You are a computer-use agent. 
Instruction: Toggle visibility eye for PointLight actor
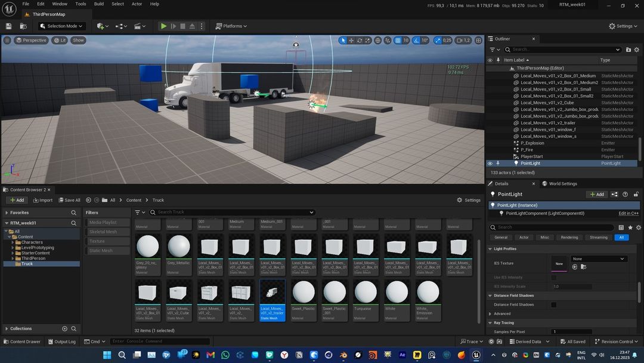pyautogui.click(x=490, y=163)
